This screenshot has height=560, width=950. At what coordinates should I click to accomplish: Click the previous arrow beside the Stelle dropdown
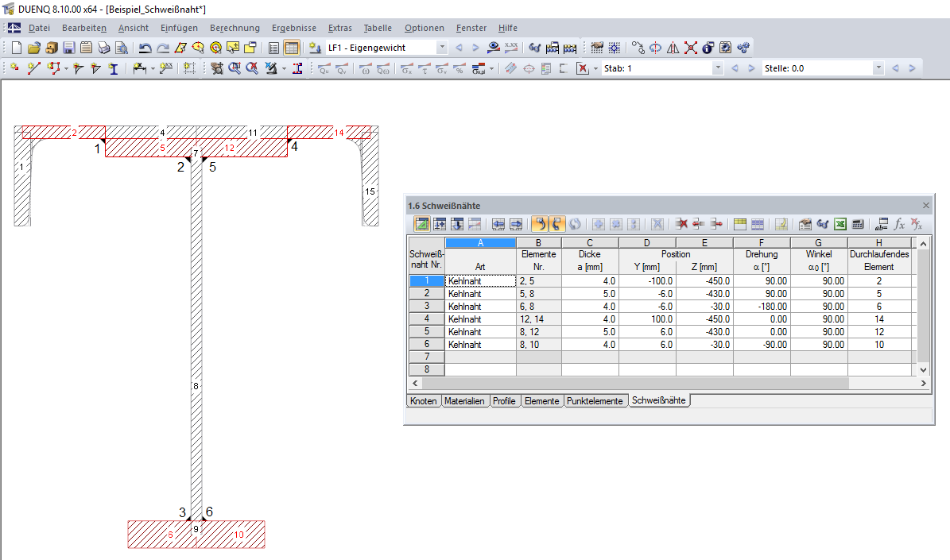(895, 68)
